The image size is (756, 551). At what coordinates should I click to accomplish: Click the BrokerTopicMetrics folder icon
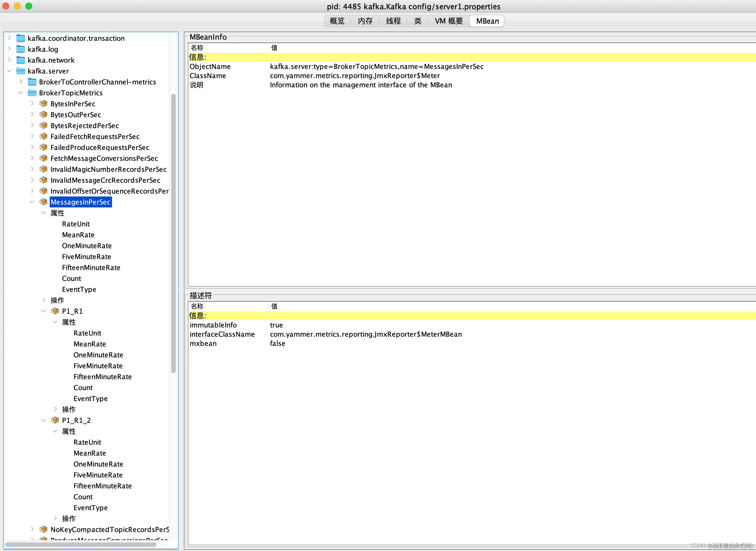click(32, 93)
